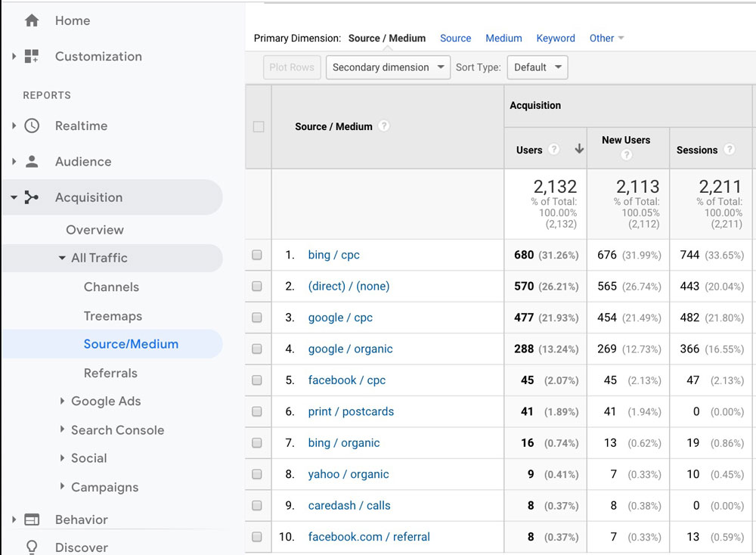The image size is (756, 555).
Task: Expand the Audience section arrow
Action: tap(14, 162)
